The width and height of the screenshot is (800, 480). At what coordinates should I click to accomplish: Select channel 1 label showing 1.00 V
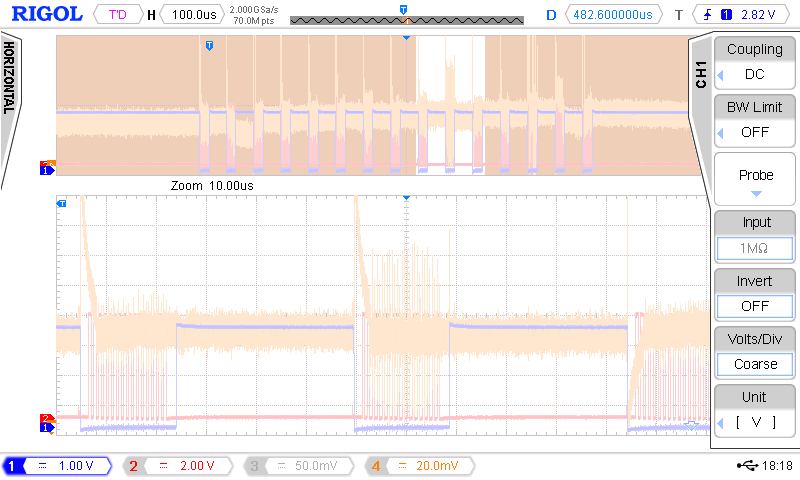[x=57, y=466]
